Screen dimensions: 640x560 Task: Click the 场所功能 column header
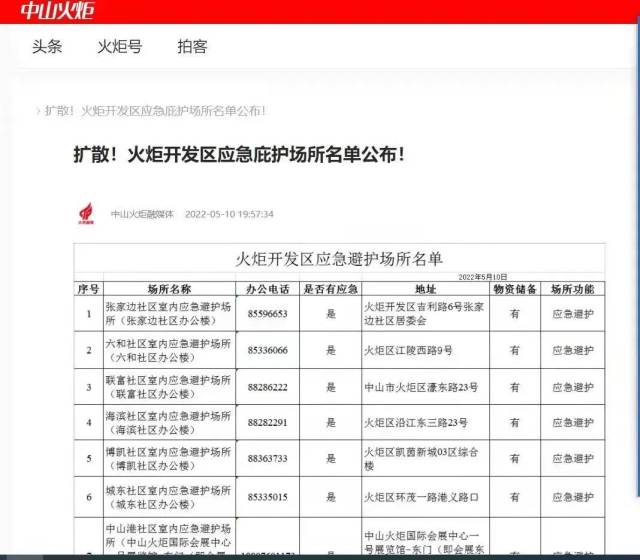click(572, 289)
